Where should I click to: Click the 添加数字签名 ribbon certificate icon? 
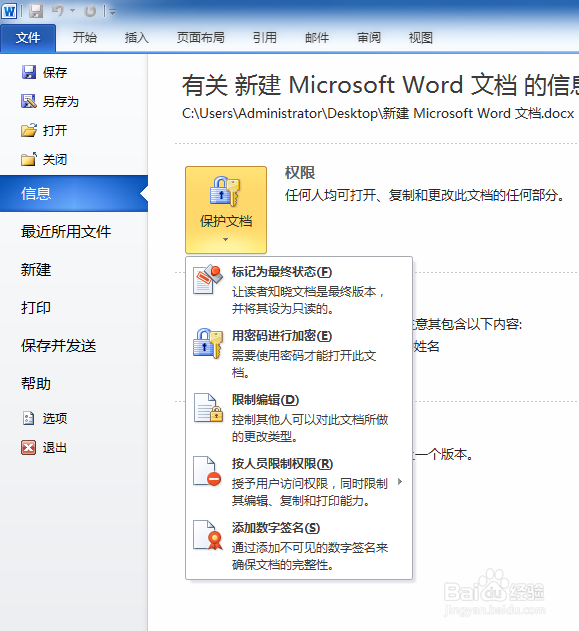tap(208, 535)
